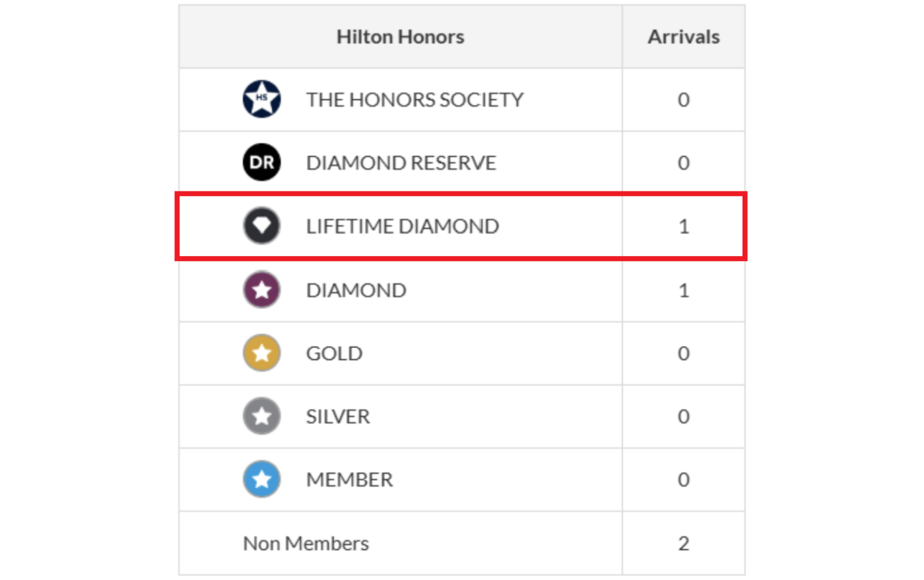924x580 pixels.
Task: Select the DIAMOND RESERVE tier label
Action: pyautogui.click(x=401, y=163)
